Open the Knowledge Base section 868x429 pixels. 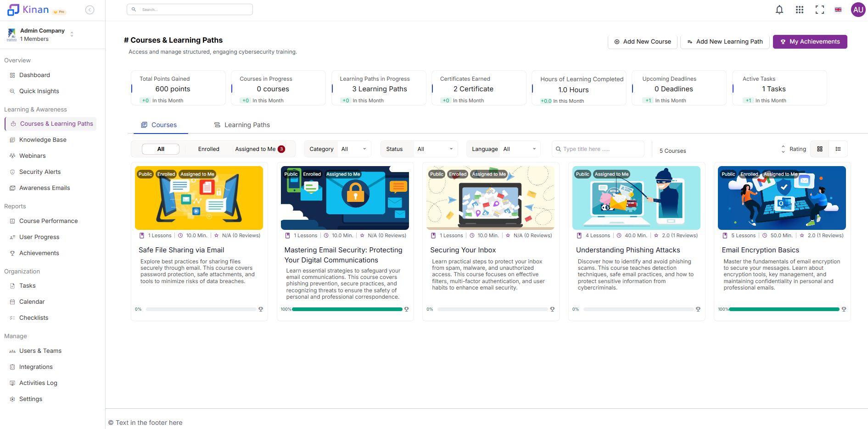43,139
